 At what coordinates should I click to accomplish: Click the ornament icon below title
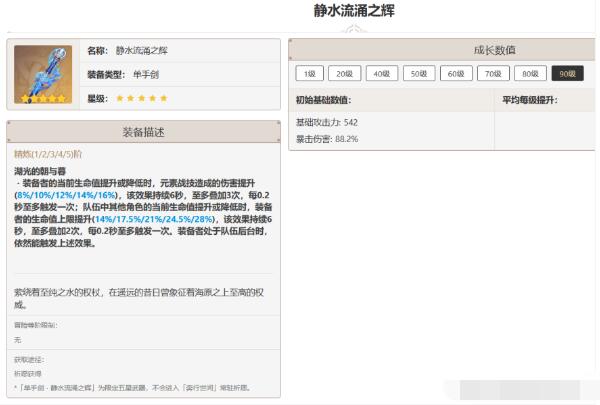click(x=354, y=29)
